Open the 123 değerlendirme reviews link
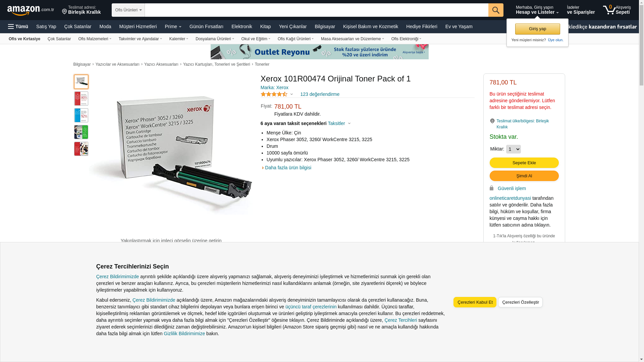644x362 pixels. tap(320, 94)
